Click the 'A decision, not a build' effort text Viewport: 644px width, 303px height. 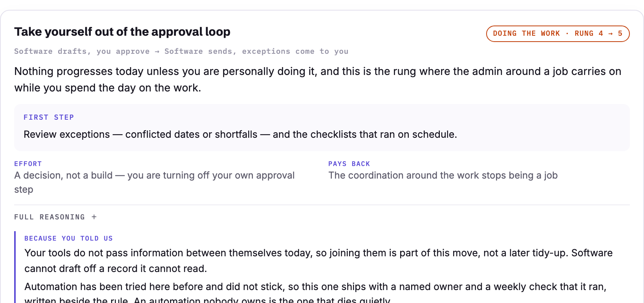point(154,183)
